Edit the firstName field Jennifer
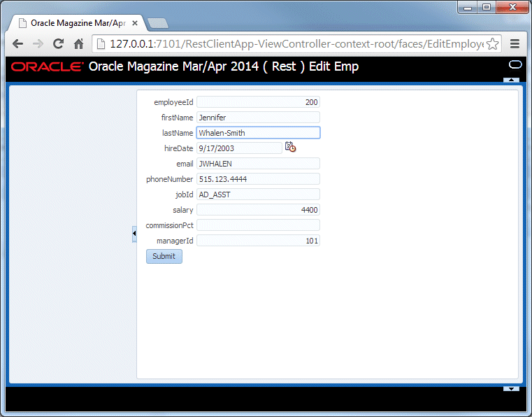The image size is (532, 417). pos(258,118)
